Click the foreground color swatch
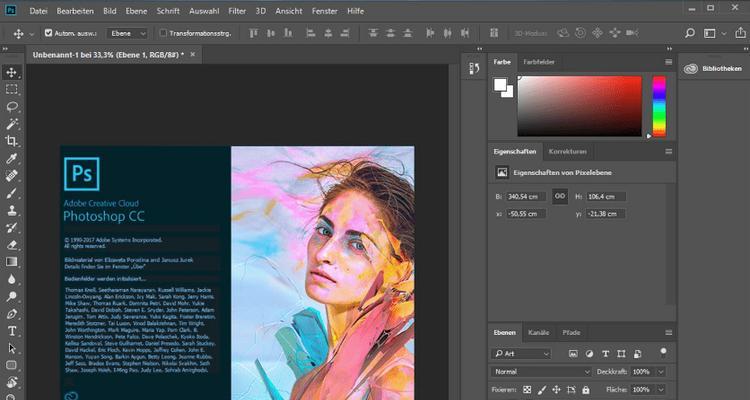The width and height of the screenshot is (750, 400). 500,85
